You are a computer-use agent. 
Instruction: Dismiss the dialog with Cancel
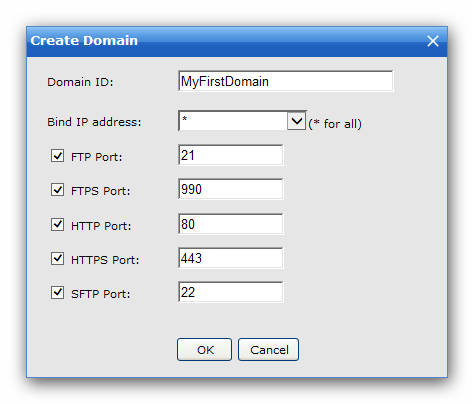pyautogui.click(x=268, y=350)
